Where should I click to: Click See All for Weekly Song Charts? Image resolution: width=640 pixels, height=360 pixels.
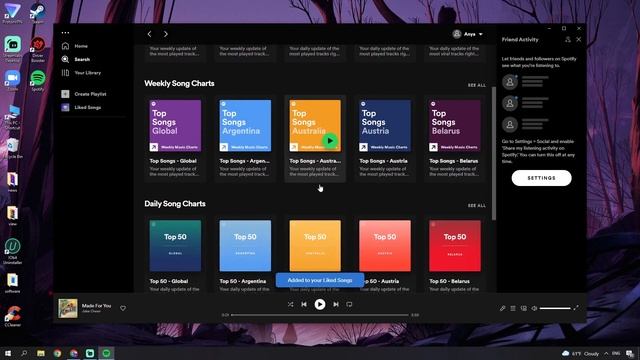click(477, 85)
